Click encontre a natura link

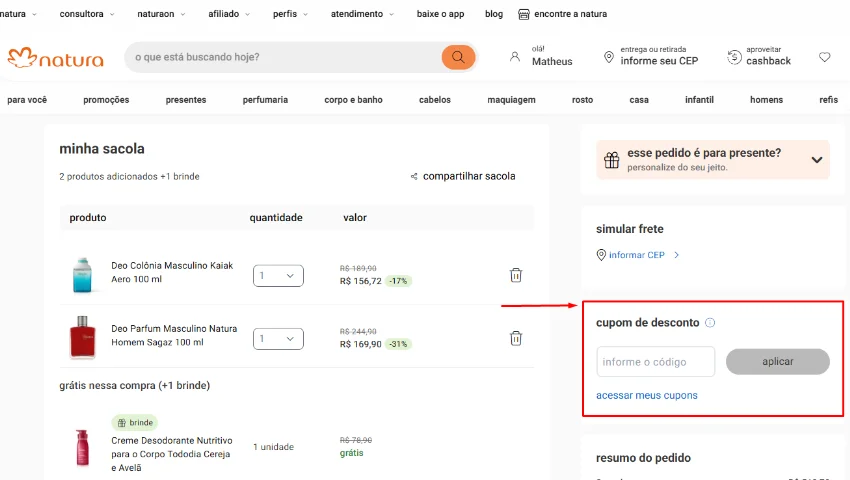570,14
